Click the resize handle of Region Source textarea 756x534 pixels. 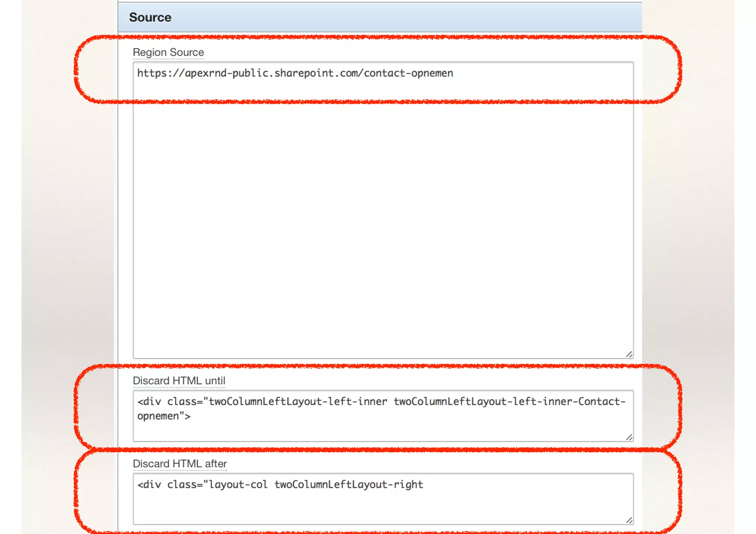tap(629, 354)
